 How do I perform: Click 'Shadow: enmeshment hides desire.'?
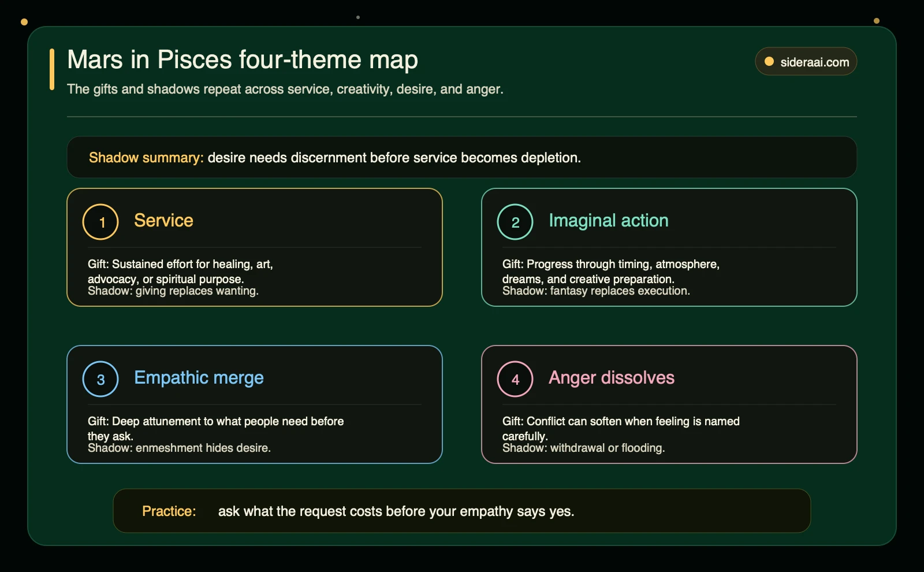click(x=179, y=448)
